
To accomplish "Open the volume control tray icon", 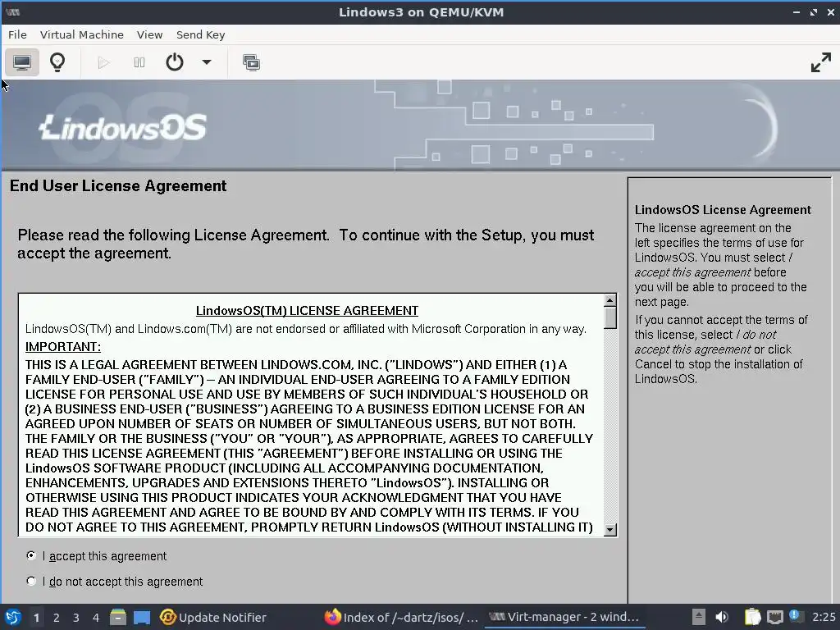I will click(722, 617).
